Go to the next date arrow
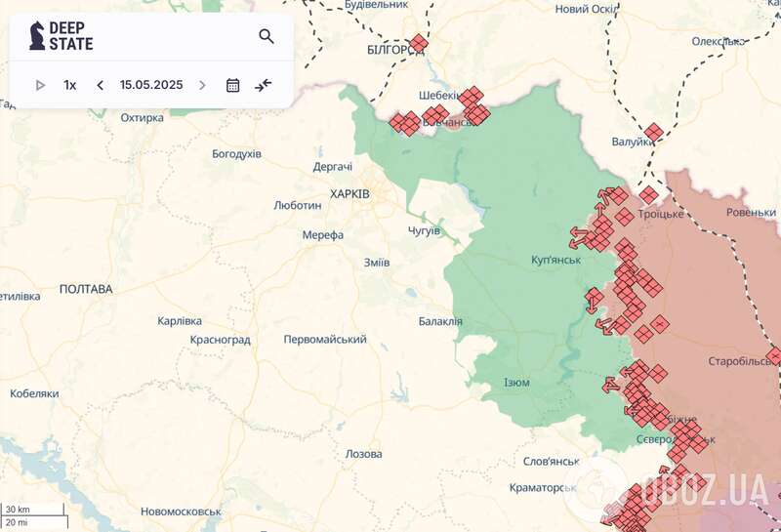 [202, 85]
